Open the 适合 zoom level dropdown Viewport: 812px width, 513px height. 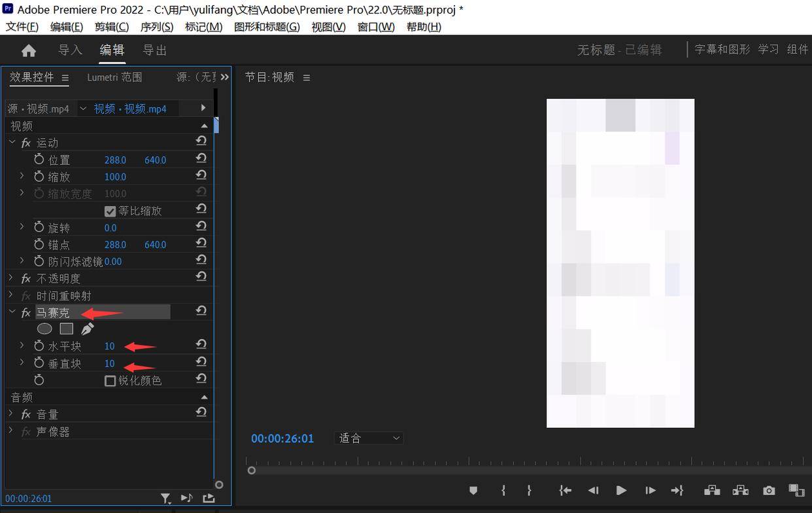[x=369, y=438]
